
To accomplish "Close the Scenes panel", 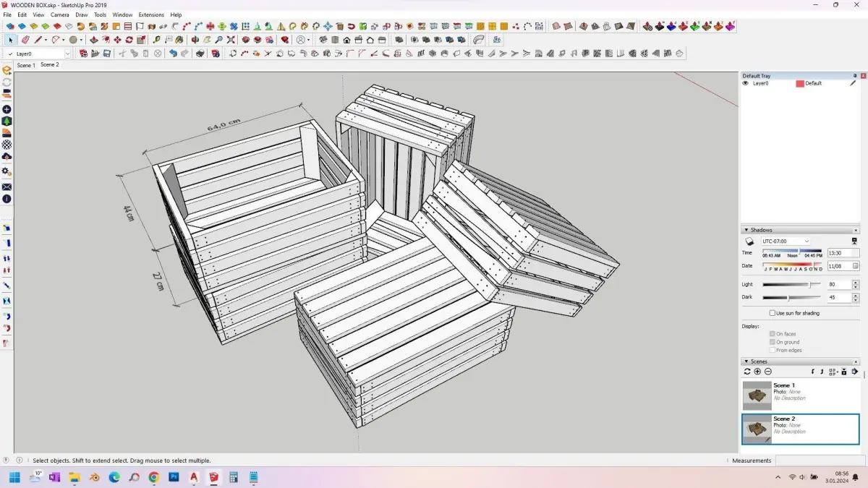I will 856,361.
